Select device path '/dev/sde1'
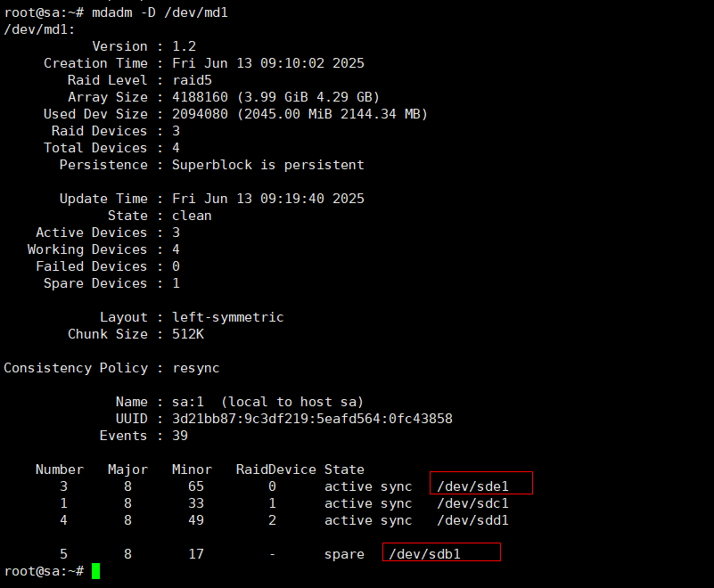The height and width of the screenshot is (588, 714). (x=472, y=486)
